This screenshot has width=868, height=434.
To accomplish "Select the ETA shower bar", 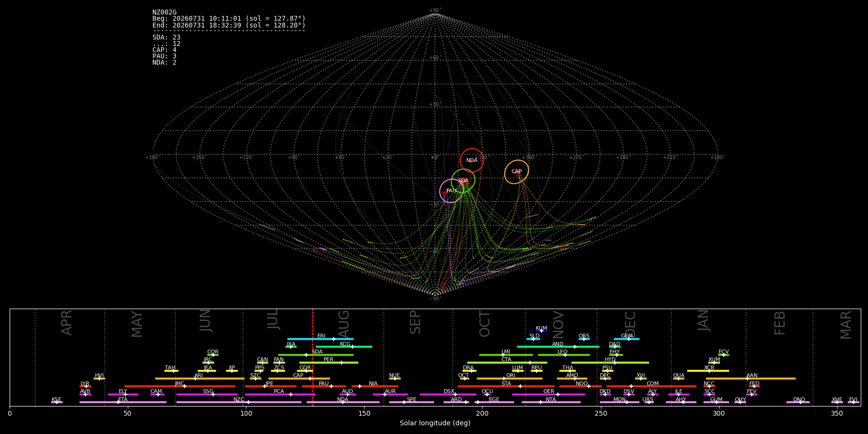I will point(123,402).
